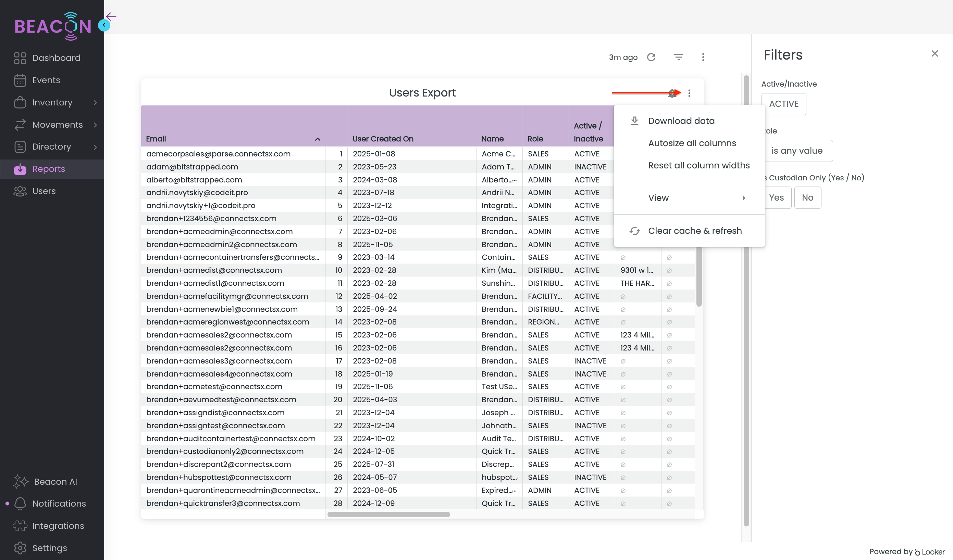Image resolution: width=953 pixels, height=560 pixels.
Task: Click the alert bell icon on Users Export tile
Action: click(673, 93)
